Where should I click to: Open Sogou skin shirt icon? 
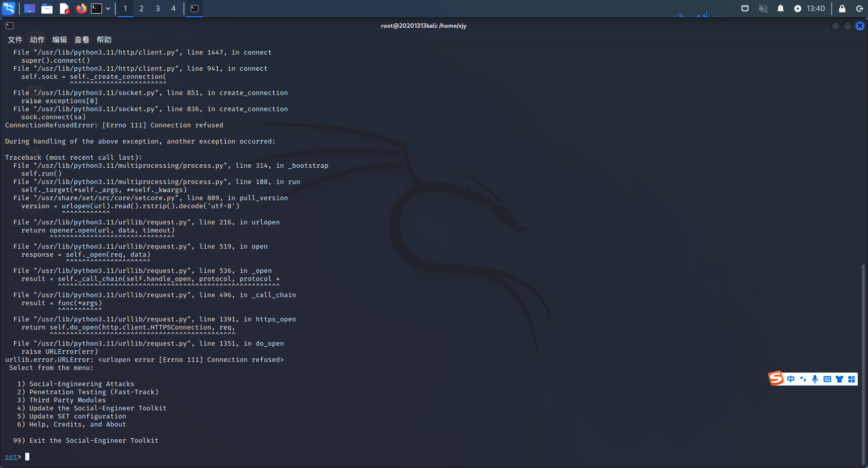(x=839, y=379)
